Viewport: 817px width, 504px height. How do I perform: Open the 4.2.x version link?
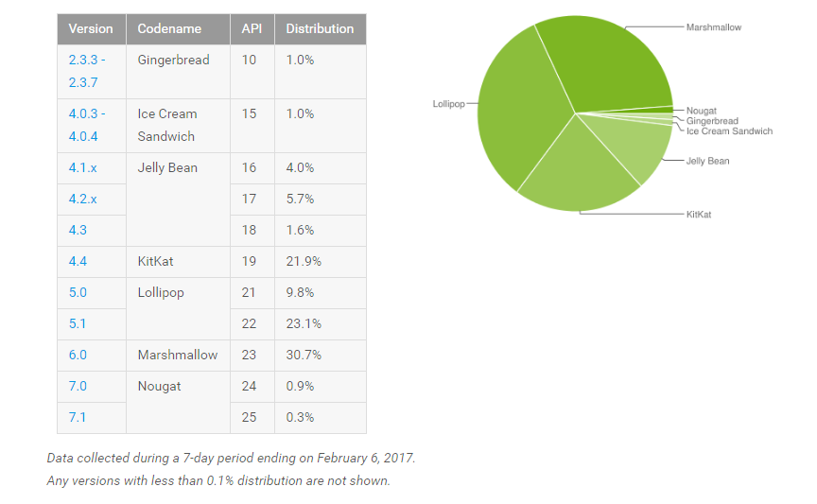point(82,199)
